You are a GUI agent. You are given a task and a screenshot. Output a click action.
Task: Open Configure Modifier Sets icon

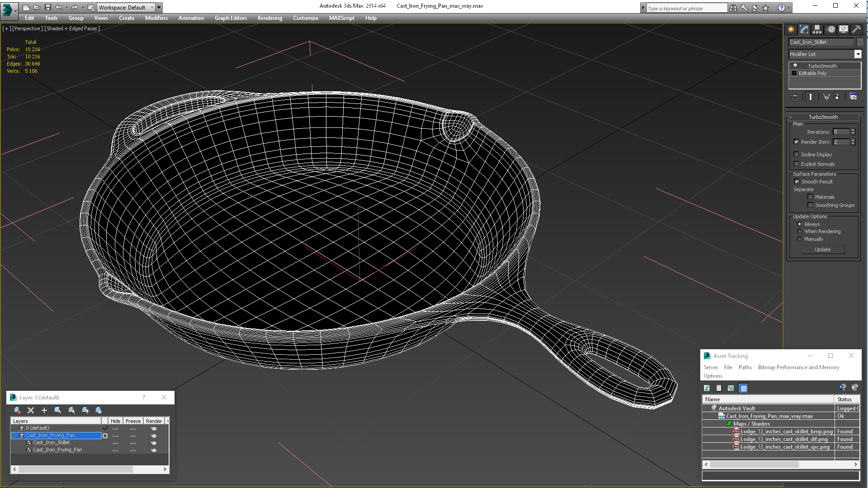[854, 97]
